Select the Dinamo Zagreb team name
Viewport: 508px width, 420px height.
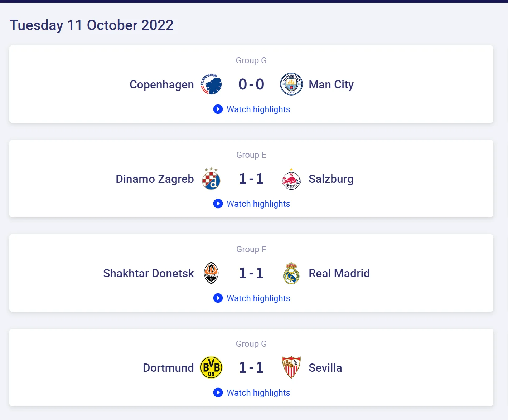point(155,179)
